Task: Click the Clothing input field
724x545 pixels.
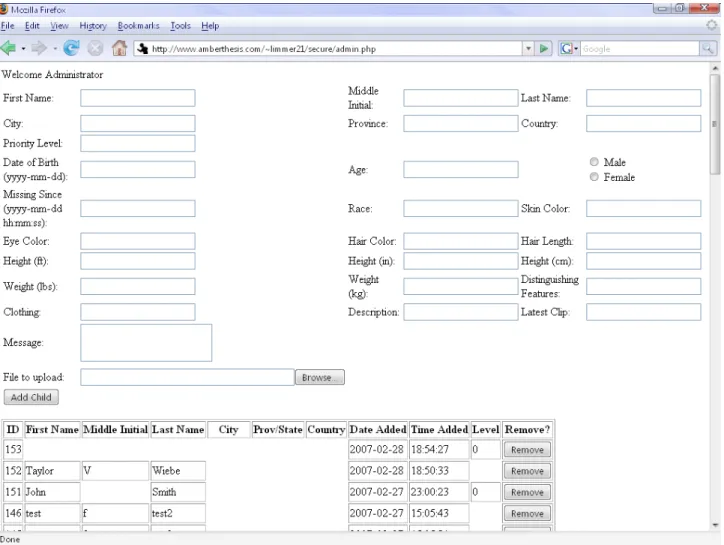Action: point(138,312)
